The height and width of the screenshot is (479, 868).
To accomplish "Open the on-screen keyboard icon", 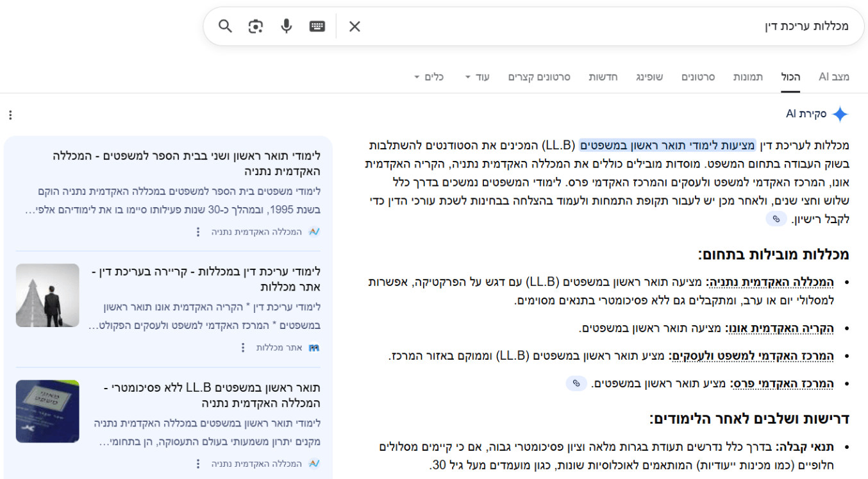I will [317, 26].
